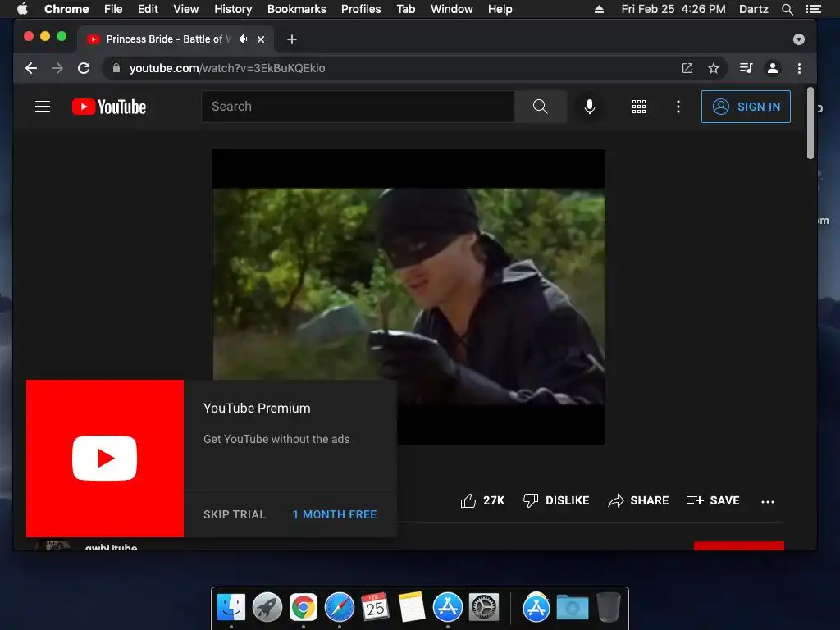840x630 pixels.
Task: Open Control Center in menu bar
Action: coord(814,9)
